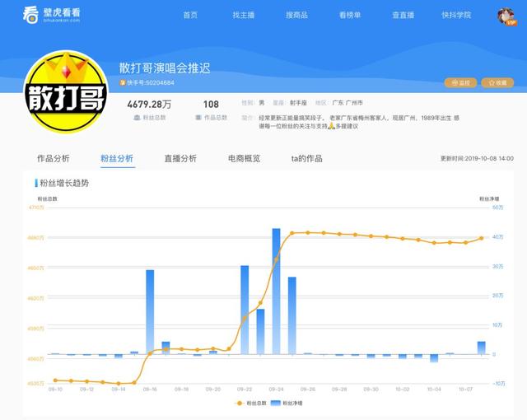This screenshot has width=527, height=420.
Task: Open 搜商品 navigation item
Action: click(x=296, y=15)
